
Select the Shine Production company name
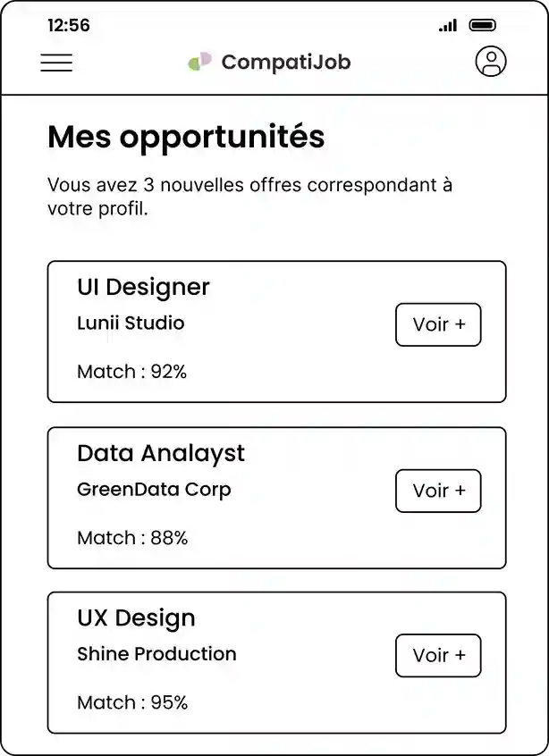pyautogui.click(x=156, y=653)
